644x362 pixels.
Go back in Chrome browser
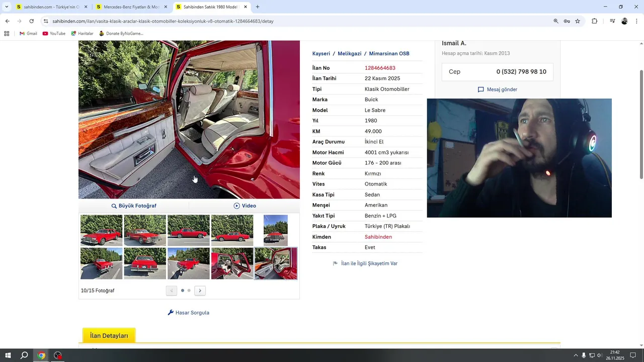click(7, 21)
